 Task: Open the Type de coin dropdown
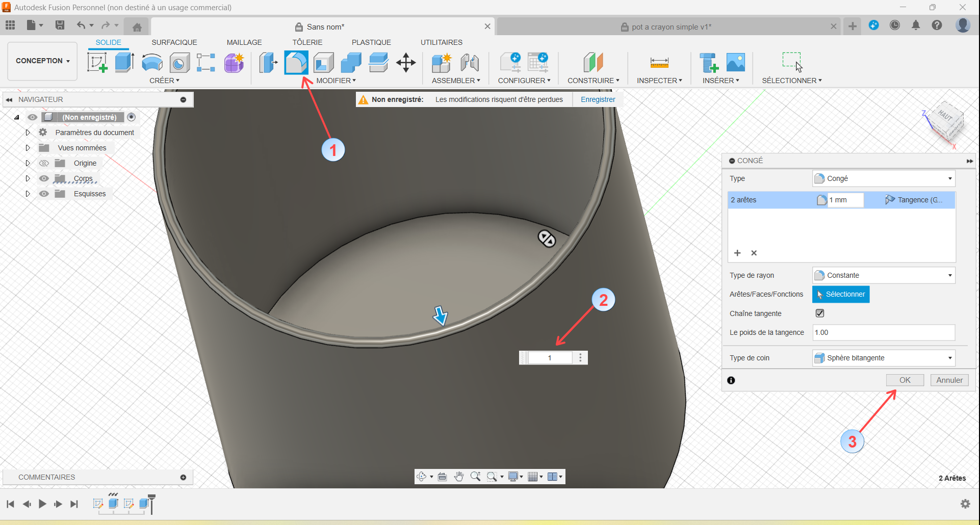click(883, 358)
